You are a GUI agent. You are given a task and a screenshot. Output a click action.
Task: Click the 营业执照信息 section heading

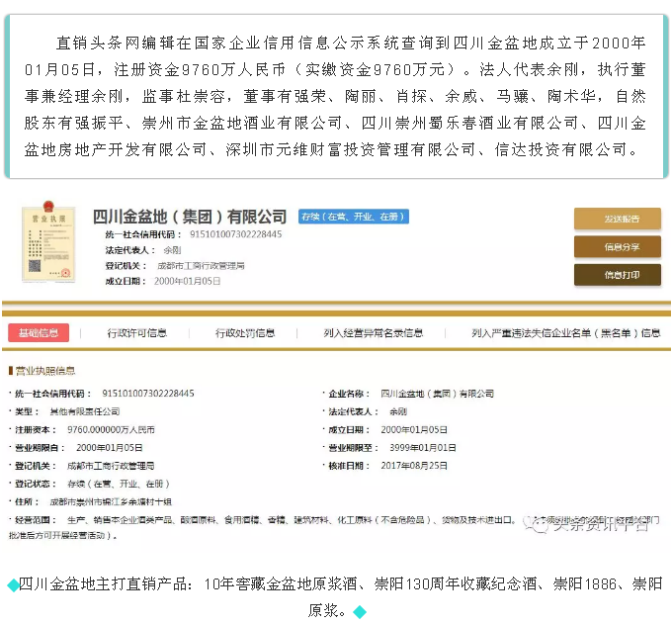tap(45, 371)
